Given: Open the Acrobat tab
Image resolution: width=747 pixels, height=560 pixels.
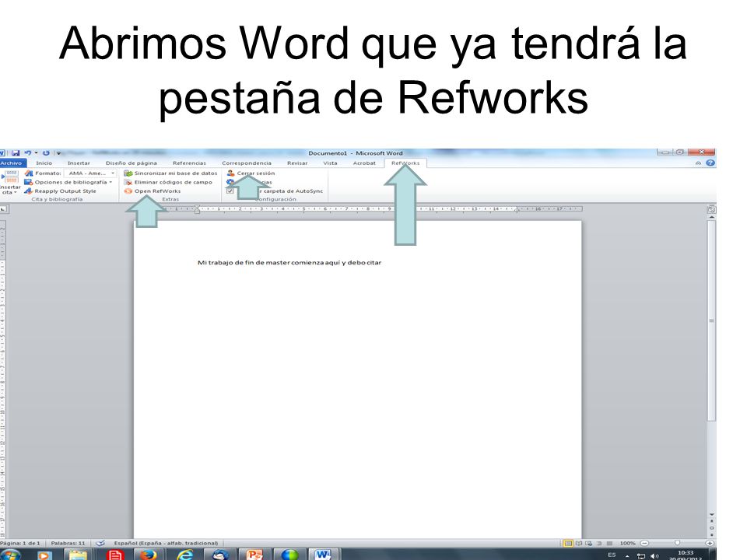Looking at the screenshot, I should click(364, 163).
